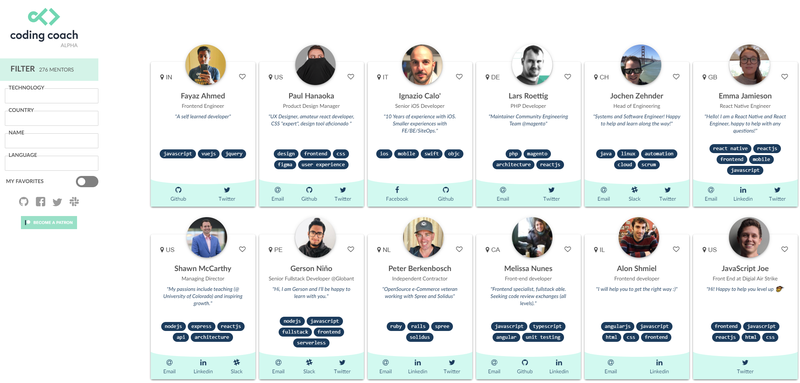Open the Slack icon in the sidebar
Image resolution: width=800 pixels, height=383 pixels.
pos(74,202)
